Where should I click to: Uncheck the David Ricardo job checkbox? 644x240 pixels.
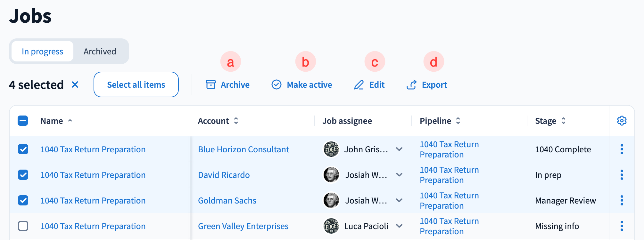point(23,175)
